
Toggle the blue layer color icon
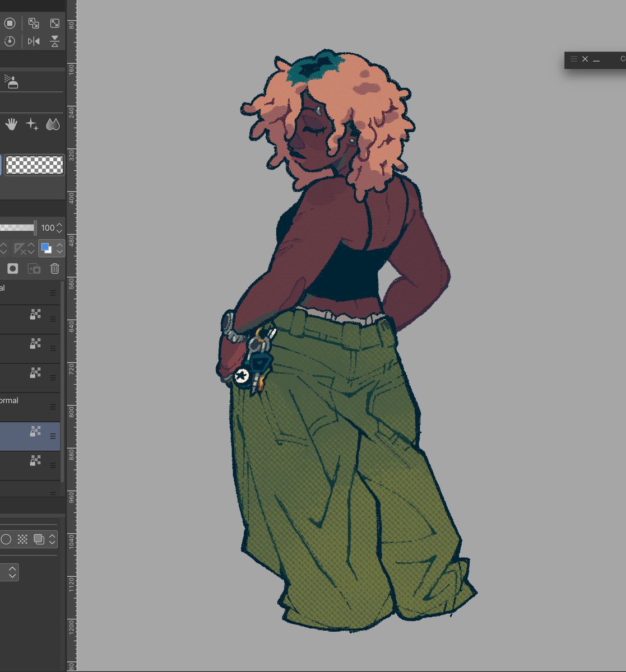pyautogui.click(x=46, y=248)
